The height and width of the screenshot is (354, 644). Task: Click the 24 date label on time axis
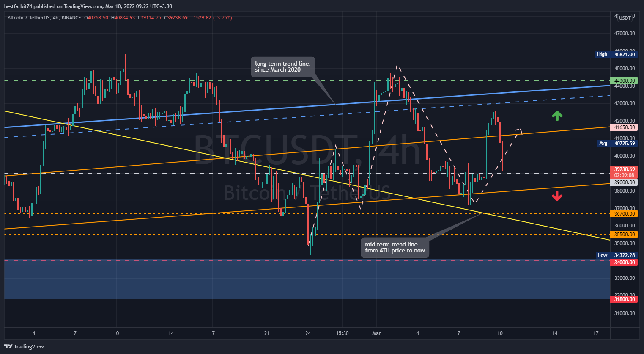tap(308, 333)
